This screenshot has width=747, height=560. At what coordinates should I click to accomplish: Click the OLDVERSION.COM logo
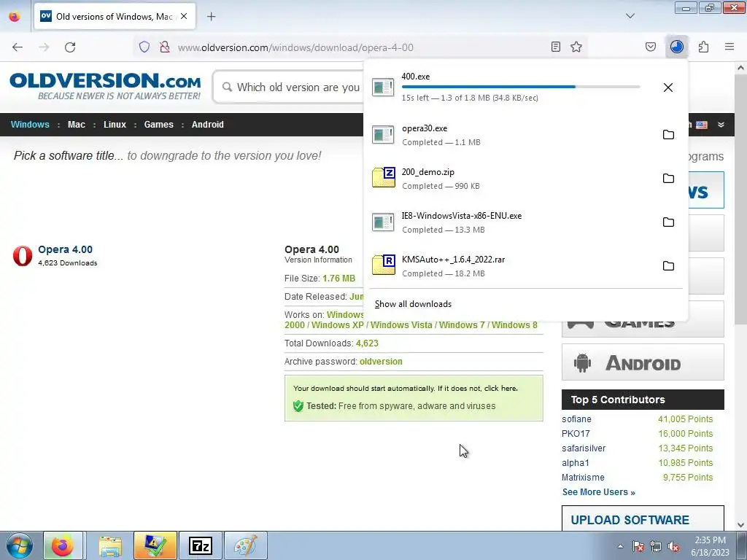[105, 86]
